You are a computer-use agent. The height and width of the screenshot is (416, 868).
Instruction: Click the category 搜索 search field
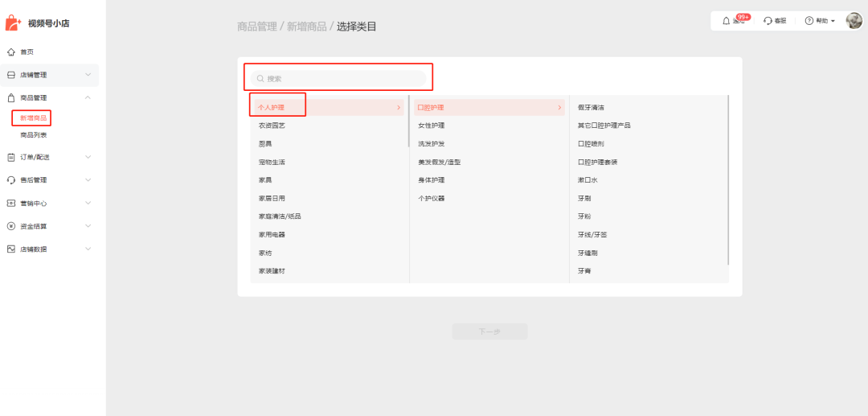(x=338, y=79)
